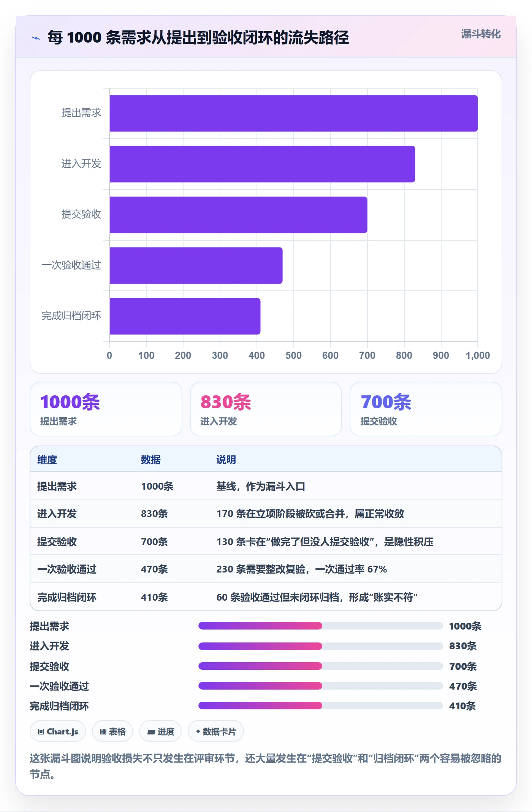Click the y-axis label 一次验收通过
Screen dimensions: 532x812
pyautogui.click(x=71, y=265)
